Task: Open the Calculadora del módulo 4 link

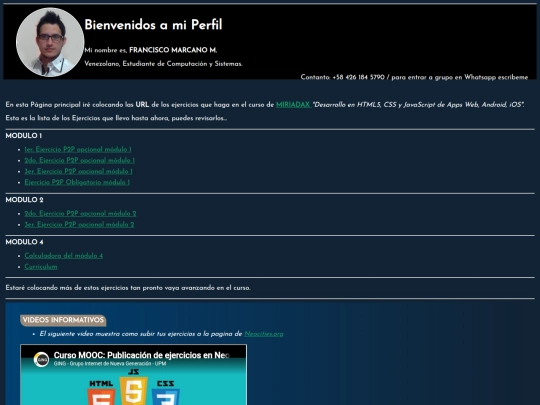Action: point(64,256)
